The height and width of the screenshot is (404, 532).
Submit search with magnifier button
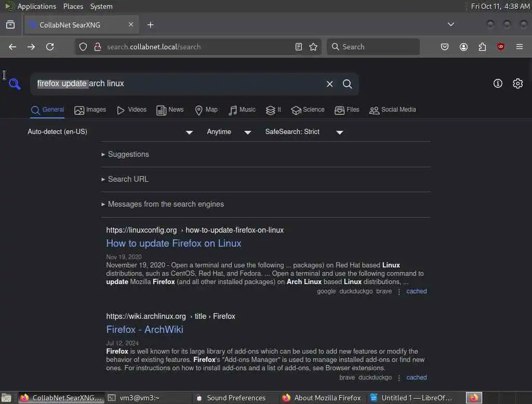348,84
